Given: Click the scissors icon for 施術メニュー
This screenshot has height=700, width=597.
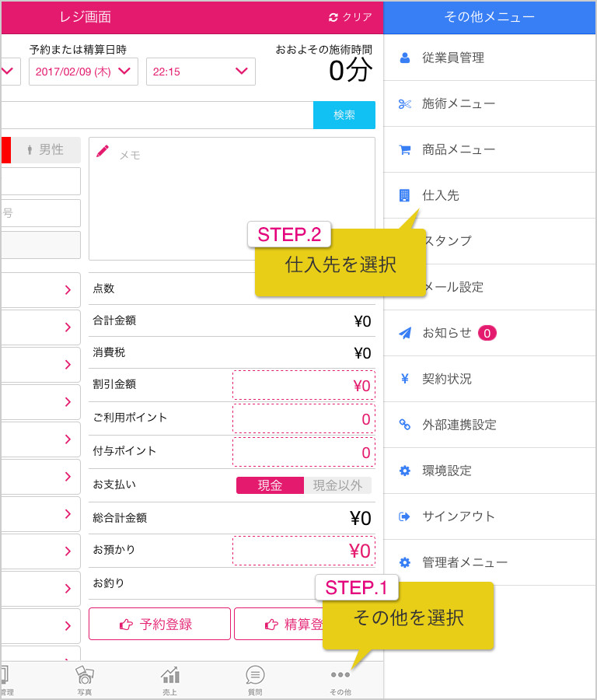Looking at the screenshot, I should tap(405, 104).
